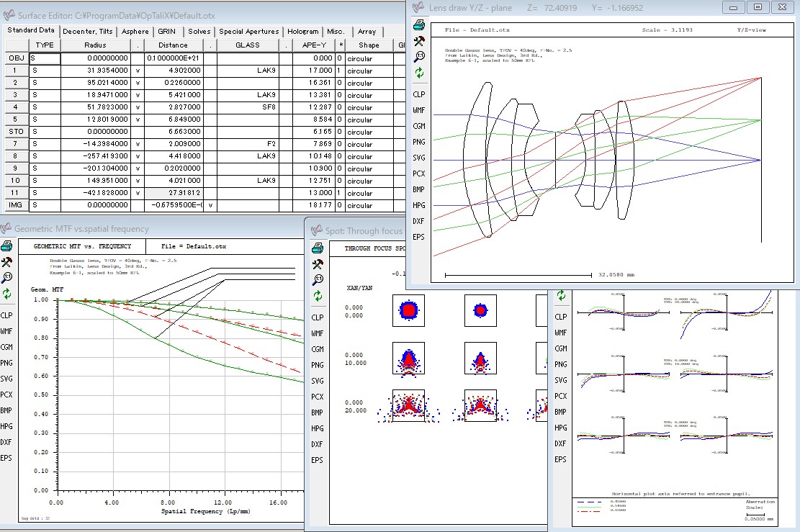Toggle variable flag on IMG surface distance
Viewport: 800px width, 532px height.
tap(210, 206)
